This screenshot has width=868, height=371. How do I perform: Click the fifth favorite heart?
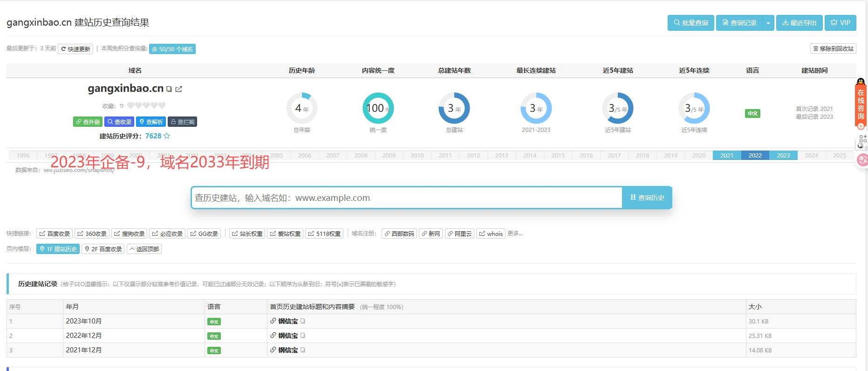point(162,106)
